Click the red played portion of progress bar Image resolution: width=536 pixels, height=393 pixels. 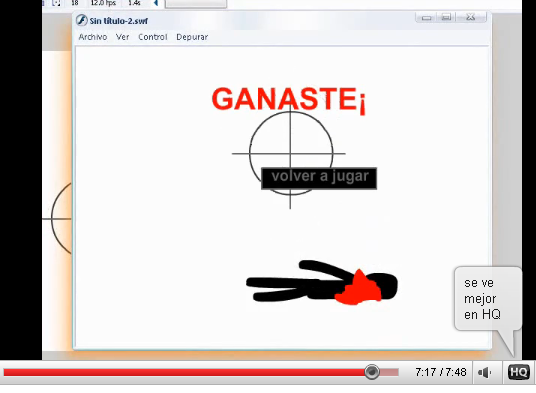coord(185,372)
